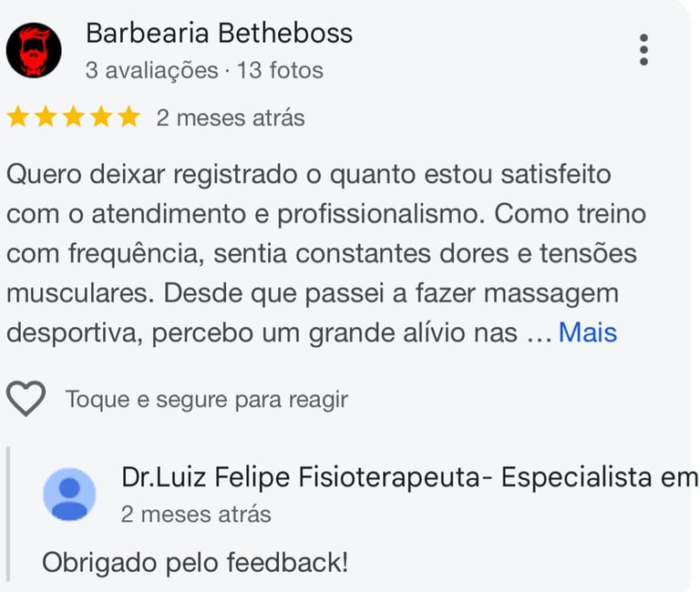Viewport: 700px width, 592px height.
Task: Select the fifth yellow rating star
Action: coord(129,117)
